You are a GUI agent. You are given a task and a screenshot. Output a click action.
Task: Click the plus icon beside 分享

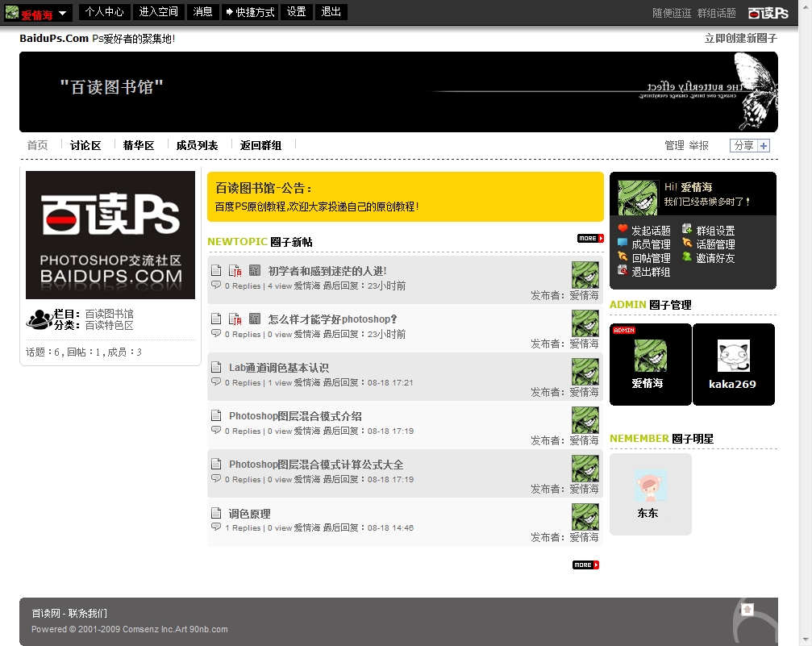point(764,145)
